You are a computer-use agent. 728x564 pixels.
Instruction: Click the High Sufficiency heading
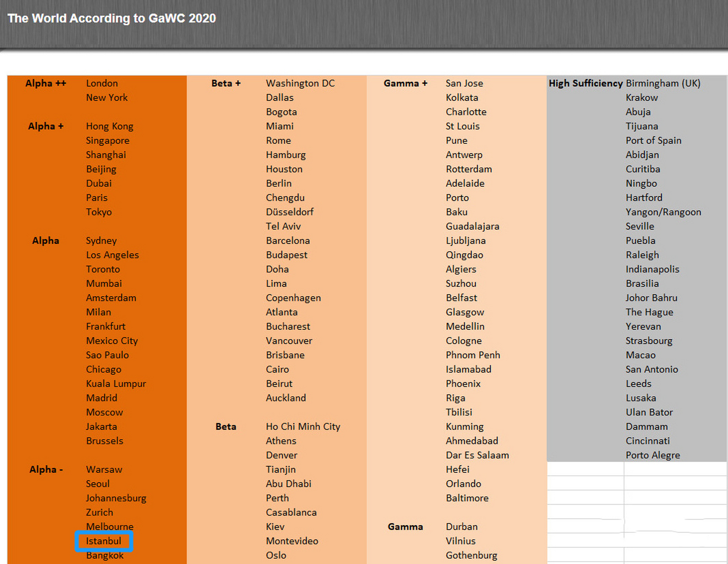(585, 83)
